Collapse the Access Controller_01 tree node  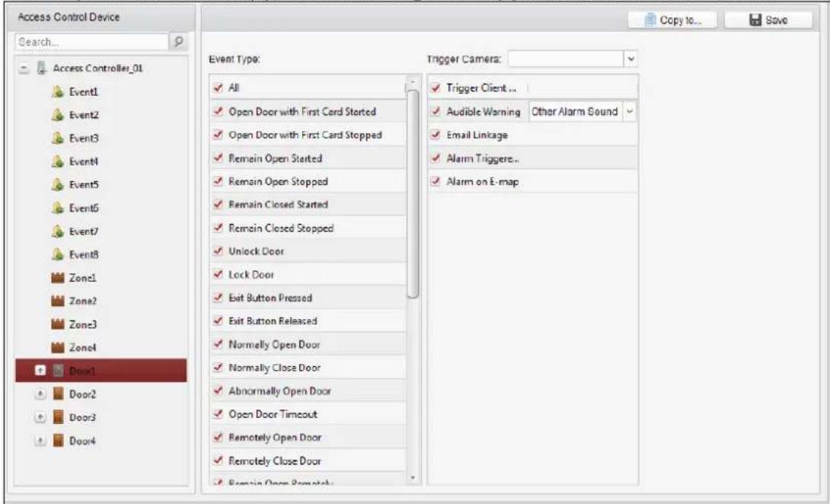click(x=24, y=69)
